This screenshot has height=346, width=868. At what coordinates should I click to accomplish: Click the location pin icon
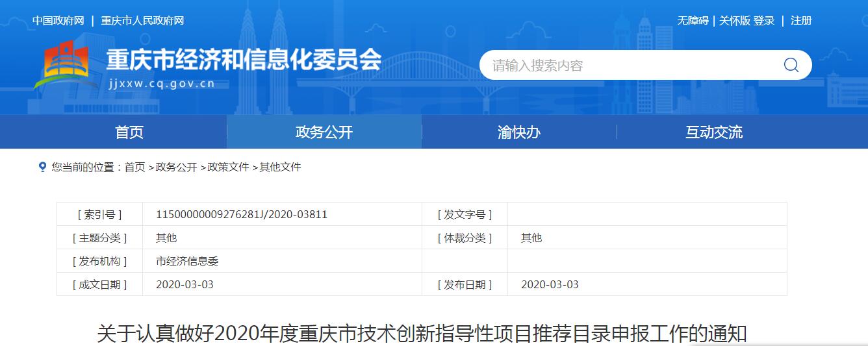coord(42,167)
